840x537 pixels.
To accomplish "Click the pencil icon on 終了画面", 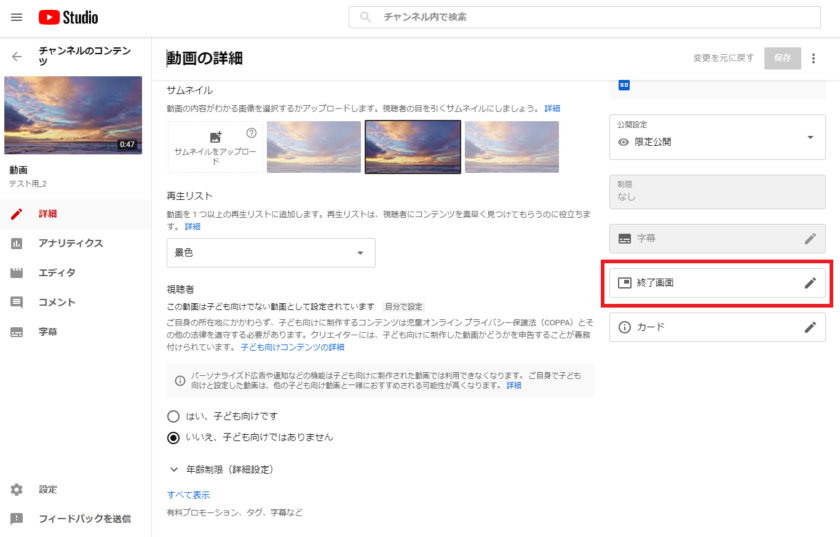I will pyautogui.click(x=810, y=283).
